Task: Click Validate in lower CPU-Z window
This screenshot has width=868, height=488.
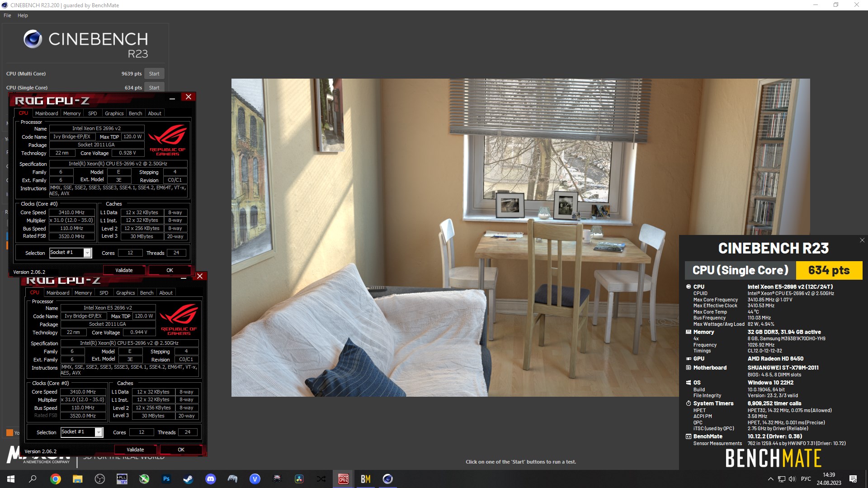Action: (135, 450)
